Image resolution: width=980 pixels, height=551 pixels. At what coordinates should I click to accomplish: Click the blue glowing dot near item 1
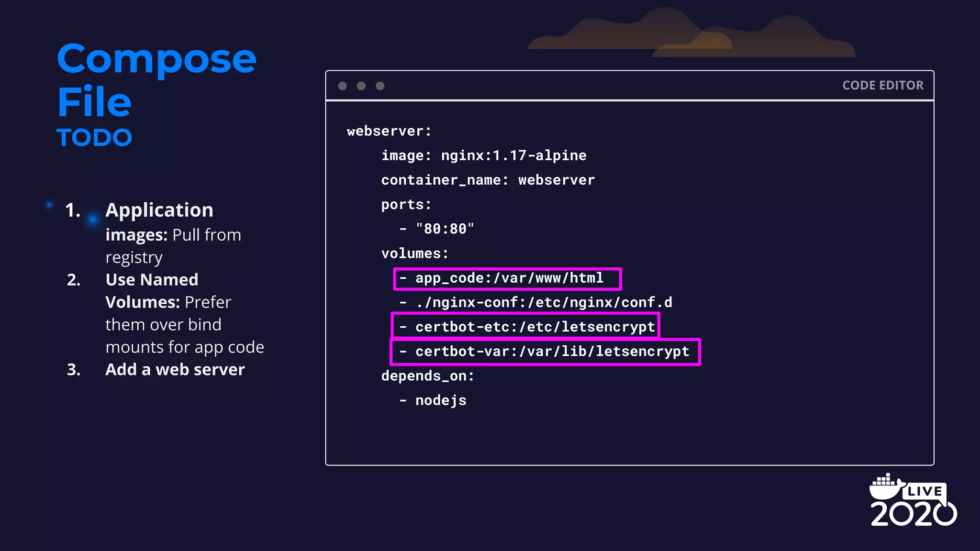coord(93,220)
